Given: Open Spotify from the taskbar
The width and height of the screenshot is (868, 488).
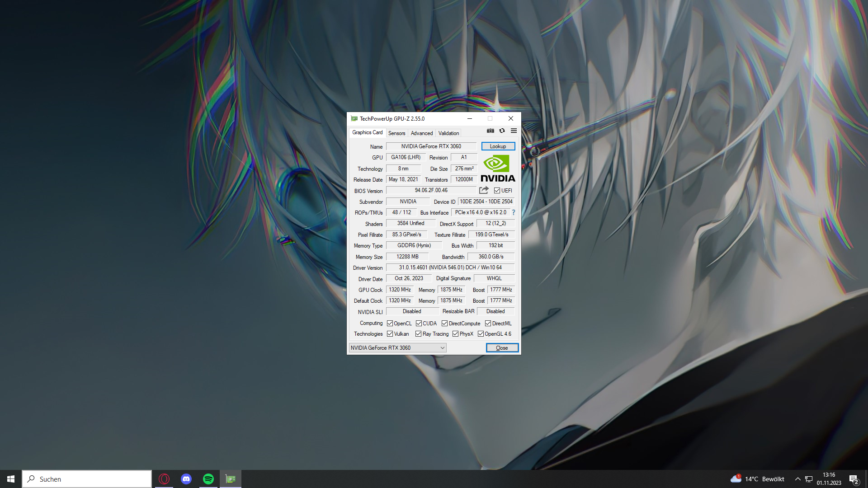Looking at the screenshot, I should coord(208,479).
